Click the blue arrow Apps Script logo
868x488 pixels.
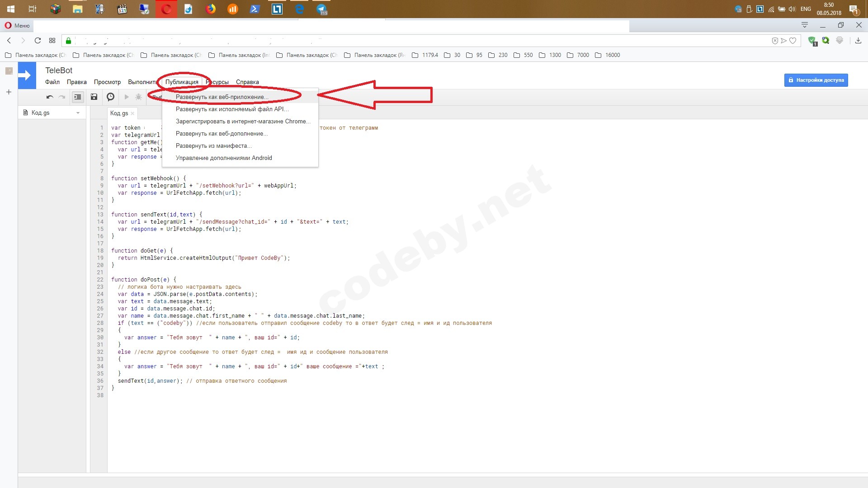pyautogui.click(x=27, y=75)
